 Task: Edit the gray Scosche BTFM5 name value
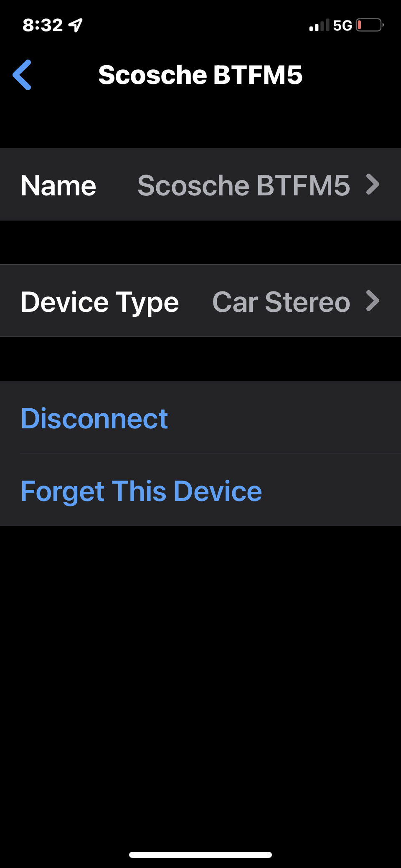(x=244, y=185)
